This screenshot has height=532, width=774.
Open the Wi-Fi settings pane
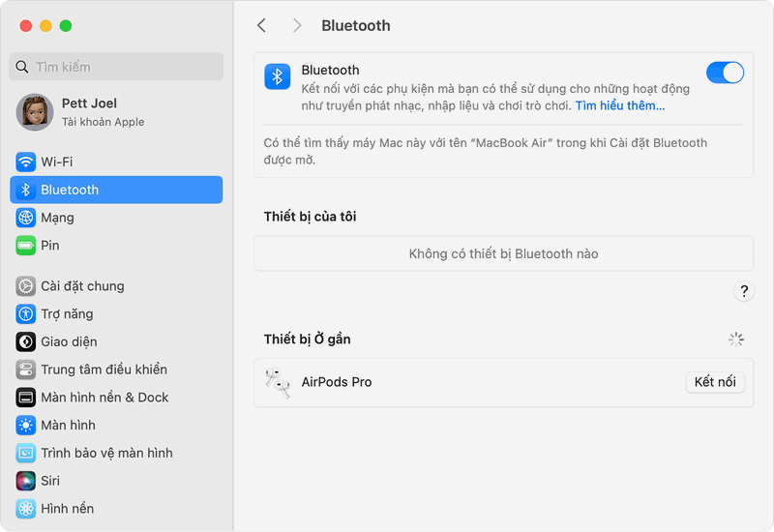click(116, 162)
